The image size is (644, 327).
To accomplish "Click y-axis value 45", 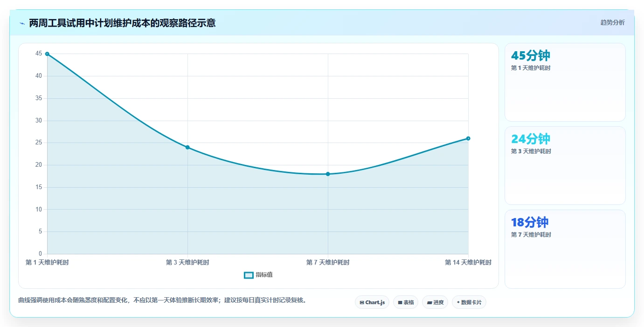I will (39, 54).
